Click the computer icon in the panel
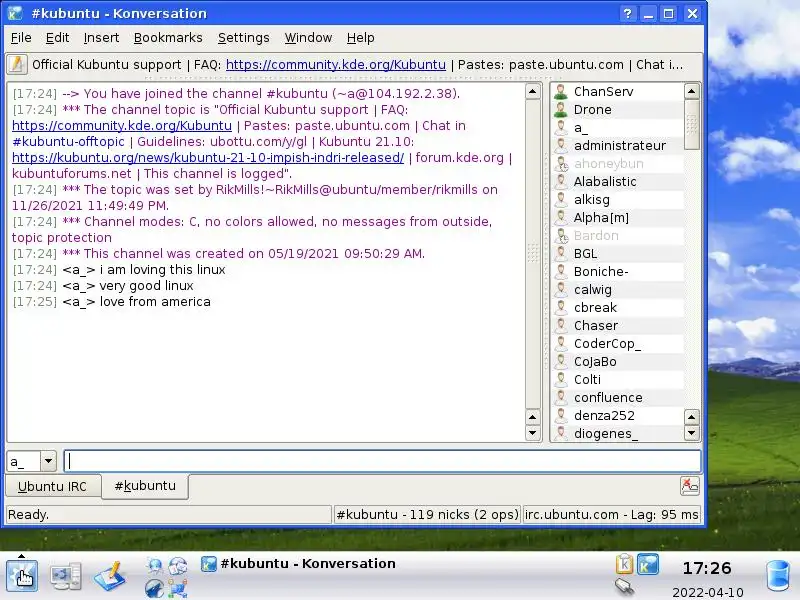Viewport: 800px width, 600px height. coord(65,576)
